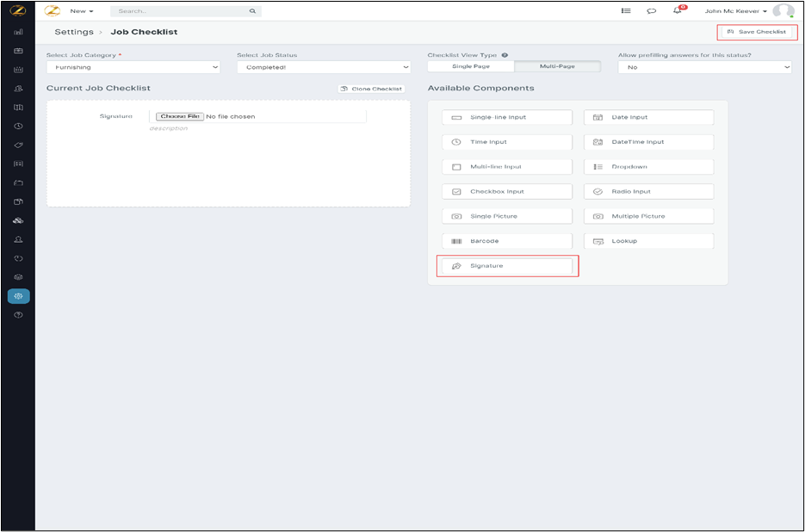Screen dimensions: 805x532
Task: Add the Single-line Input component
Action: click(x=507, y=117)
